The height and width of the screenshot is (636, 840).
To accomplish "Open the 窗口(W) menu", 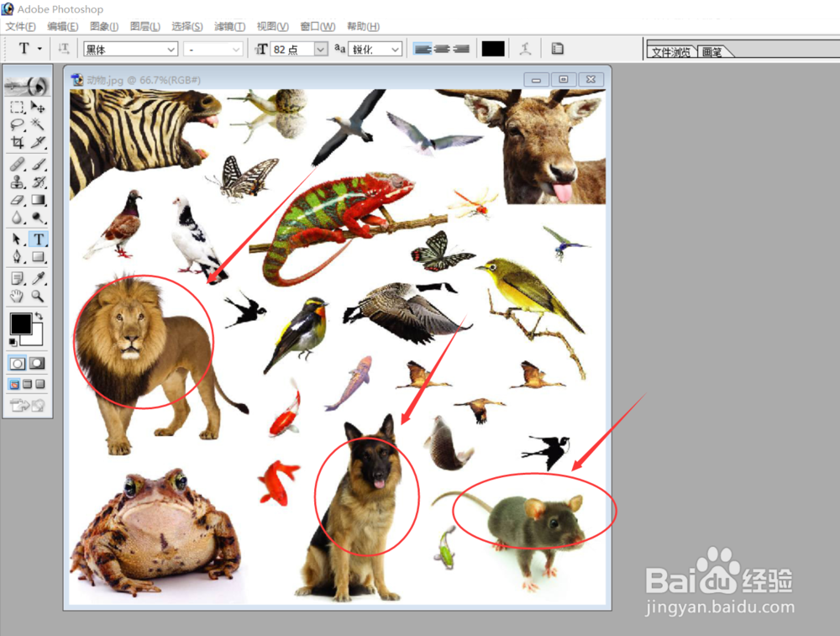I will (x=318, y=26).
